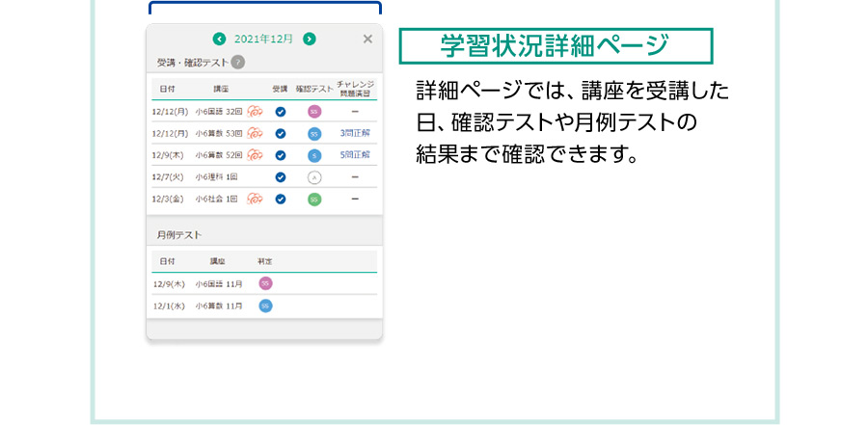Click the stamp icon on the 小6算数 52回 row

[255, 154]
